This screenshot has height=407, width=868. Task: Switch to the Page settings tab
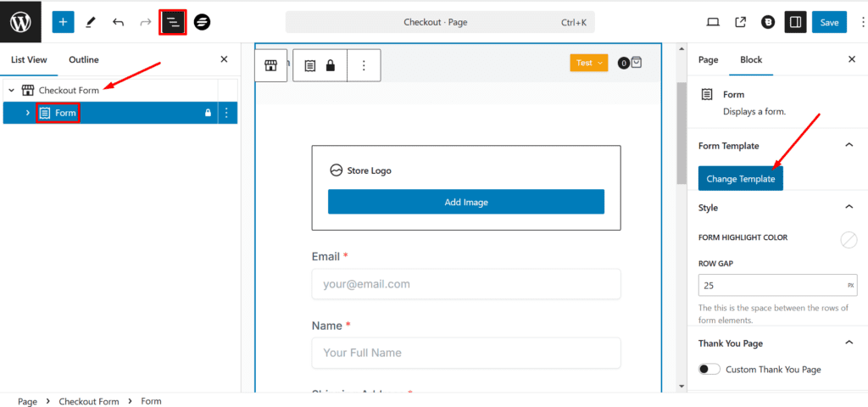[x=708, y=59]
